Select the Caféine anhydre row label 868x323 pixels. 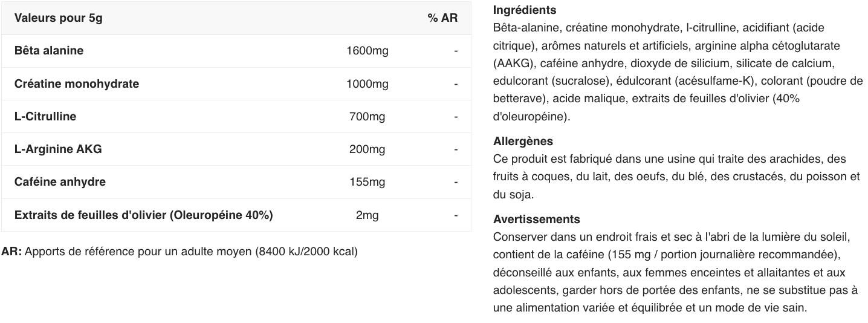click(x=60, y=182)
